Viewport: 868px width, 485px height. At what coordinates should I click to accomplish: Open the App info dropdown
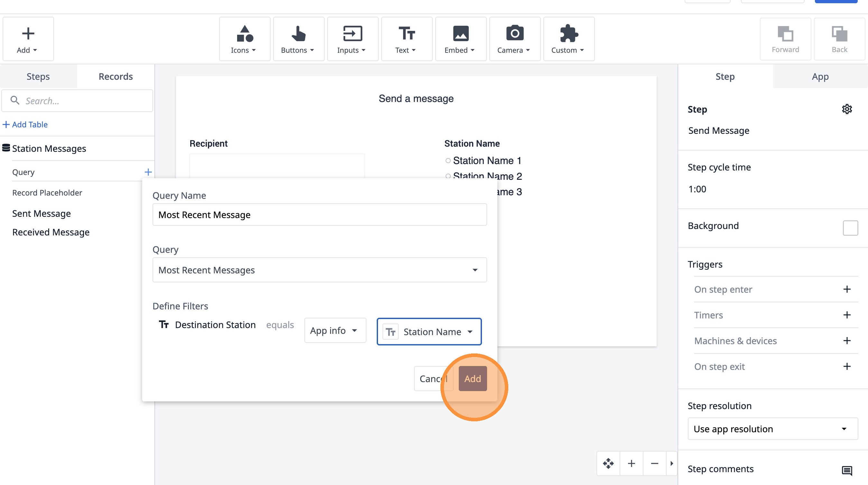point(335,330)
